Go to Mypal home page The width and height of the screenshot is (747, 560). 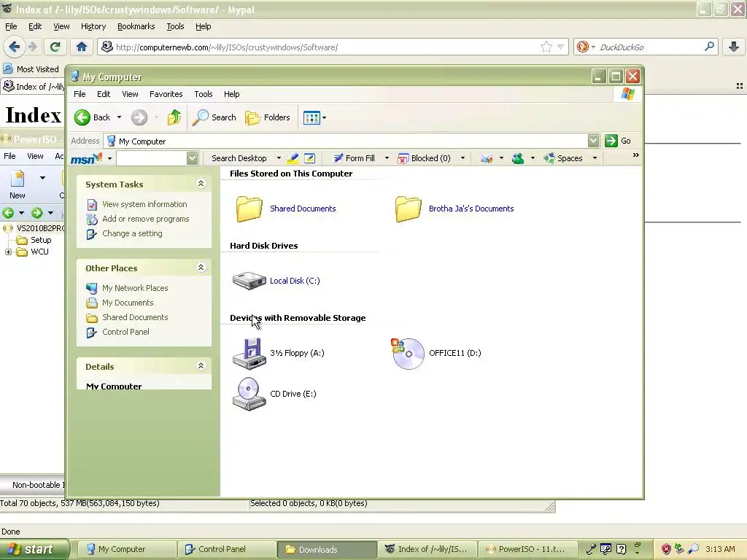82,47
